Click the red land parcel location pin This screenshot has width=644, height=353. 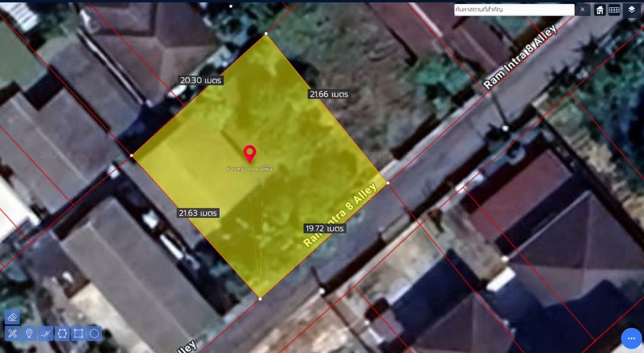click(250, 153)
